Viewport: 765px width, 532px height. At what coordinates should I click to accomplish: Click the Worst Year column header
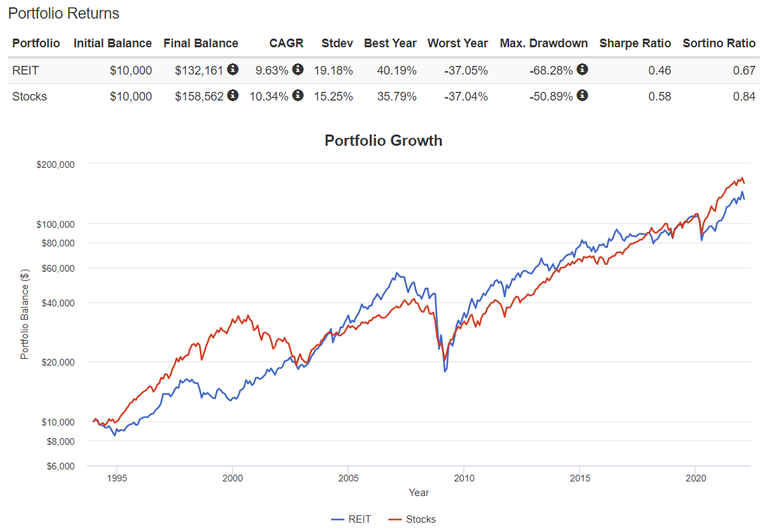pyautogui.click(x=458, y=43)
